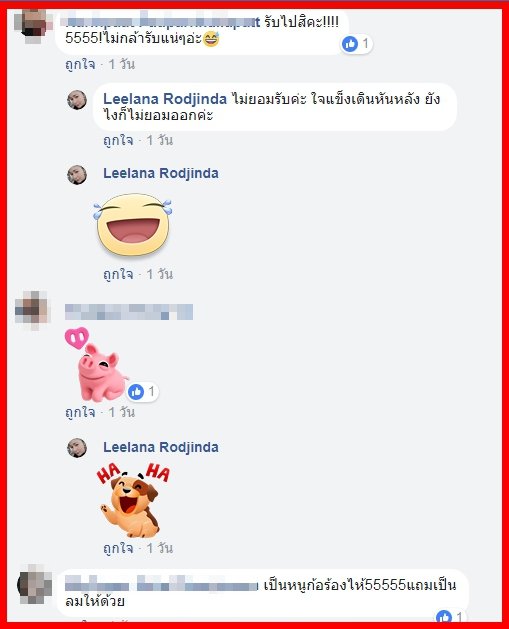Click blurred avatar of bottom commenter
The image size is (509, 629).
coord(34,584)
